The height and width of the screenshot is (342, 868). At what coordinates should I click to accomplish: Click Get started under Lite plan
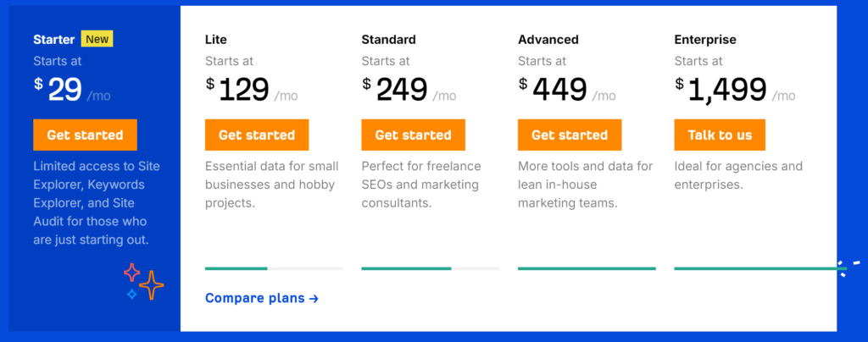coord(257,135)
